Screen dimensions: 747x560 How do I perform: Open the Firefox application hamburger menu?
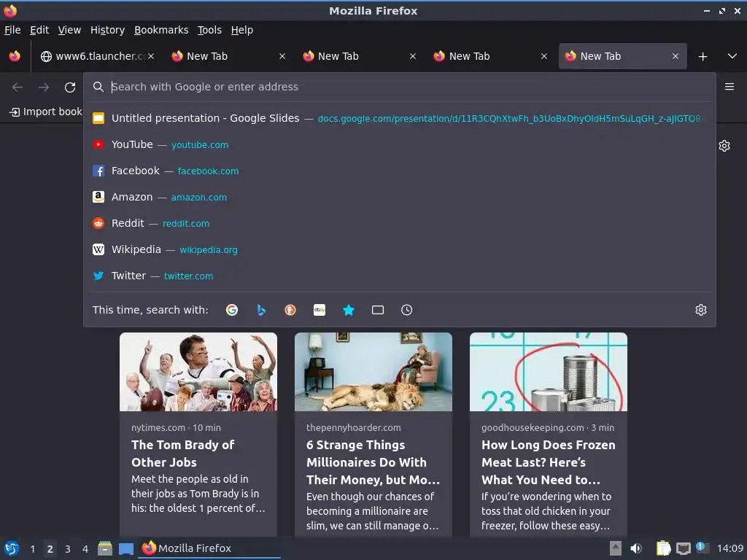pyautogui.click(x=729, y=87)
